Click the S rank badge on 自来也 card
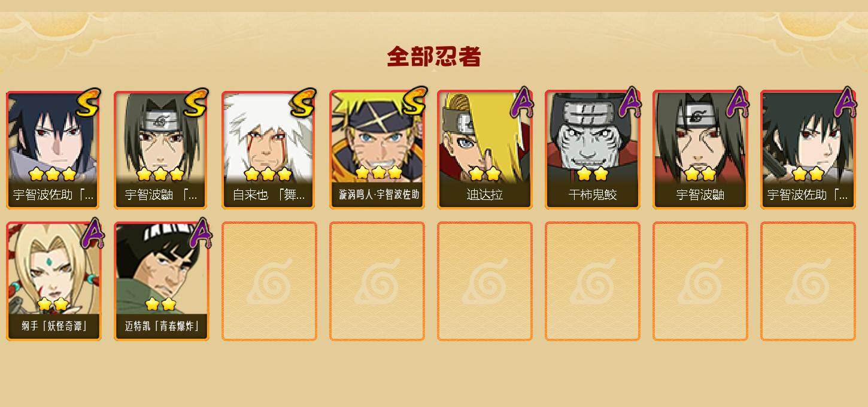 tap(303, 103)
